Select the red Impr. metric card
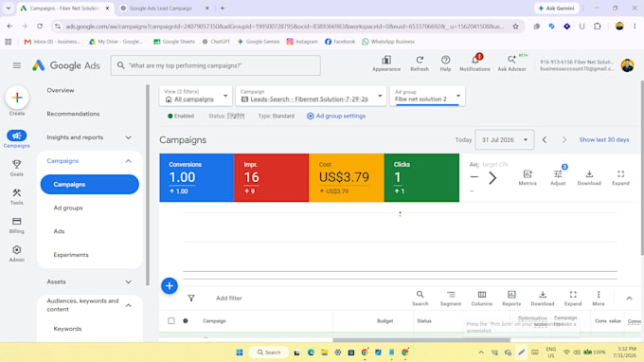This screenshot has height=362, width=644. click(x=271, y=178)
